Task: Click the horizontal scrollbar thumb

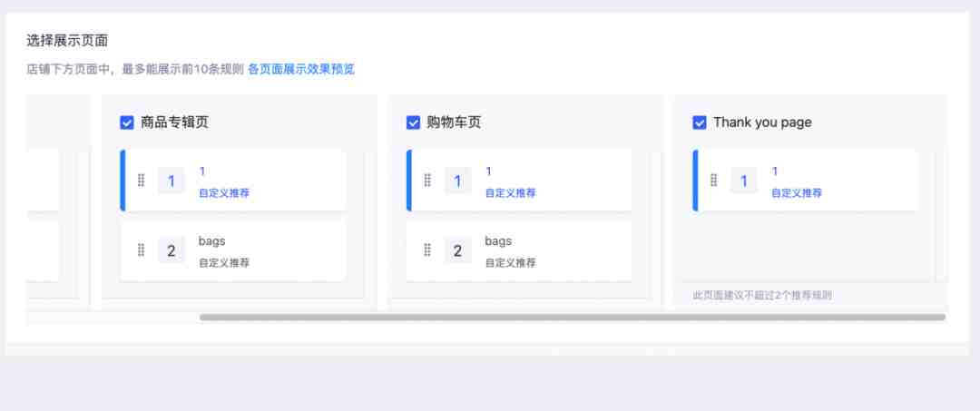Action: click(573, 318)
